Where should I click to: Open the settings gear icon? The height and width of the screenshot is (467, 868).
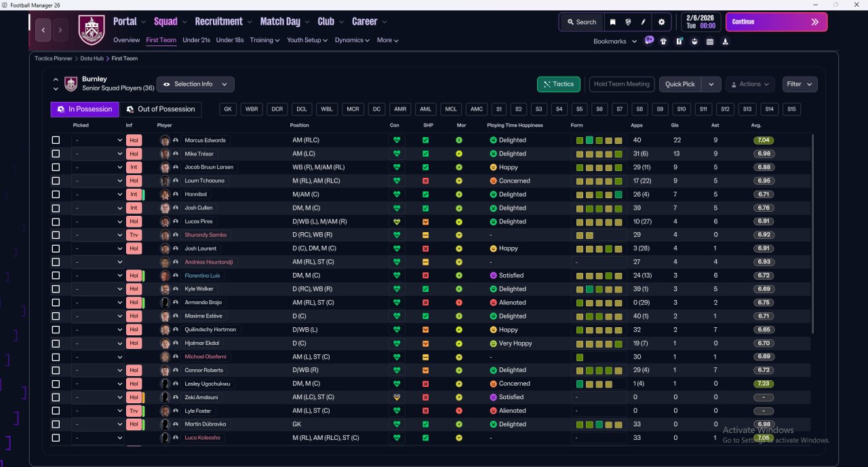point(662,22)
